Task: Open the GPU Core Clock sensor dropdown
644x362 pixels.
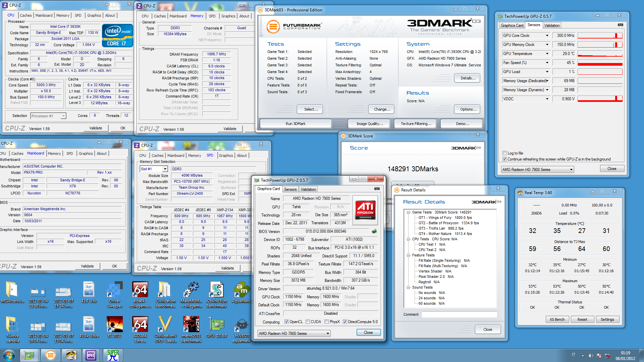Action: click(x=547, y=36)
